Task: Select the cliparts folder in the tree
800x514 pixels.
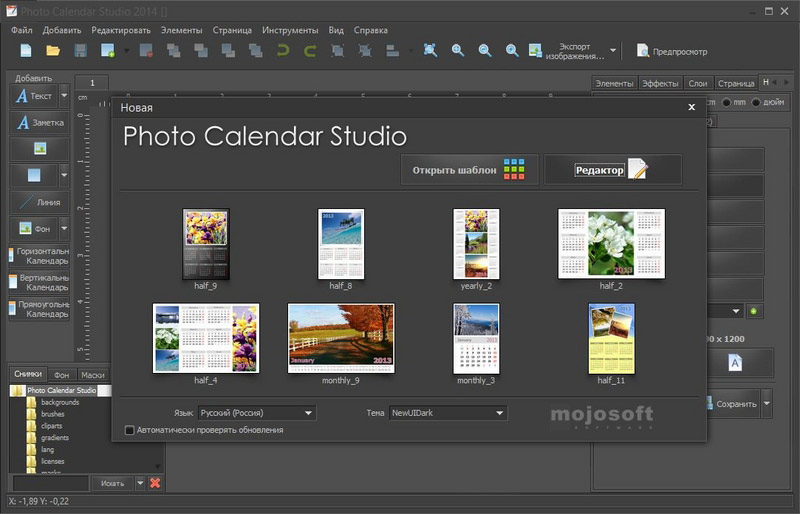Action: tap(52, 426)
